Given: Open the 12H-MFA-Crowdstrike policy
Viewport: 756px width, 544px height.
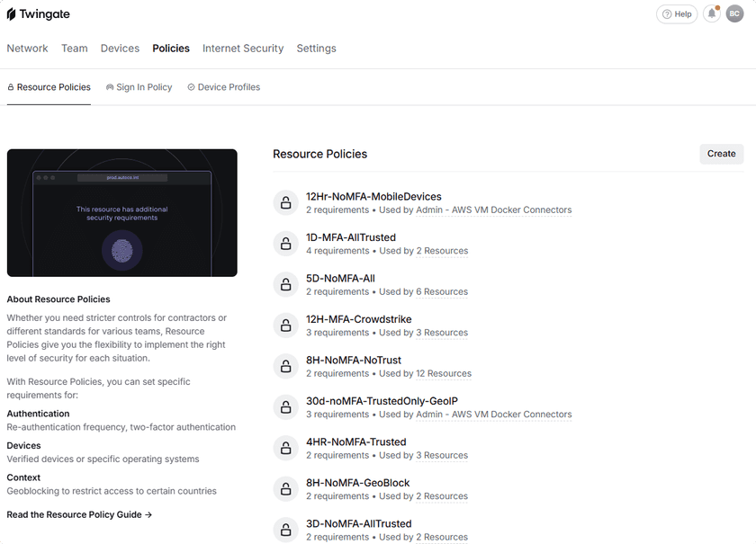Looking at the screenshot, I should tap(359, 319).
